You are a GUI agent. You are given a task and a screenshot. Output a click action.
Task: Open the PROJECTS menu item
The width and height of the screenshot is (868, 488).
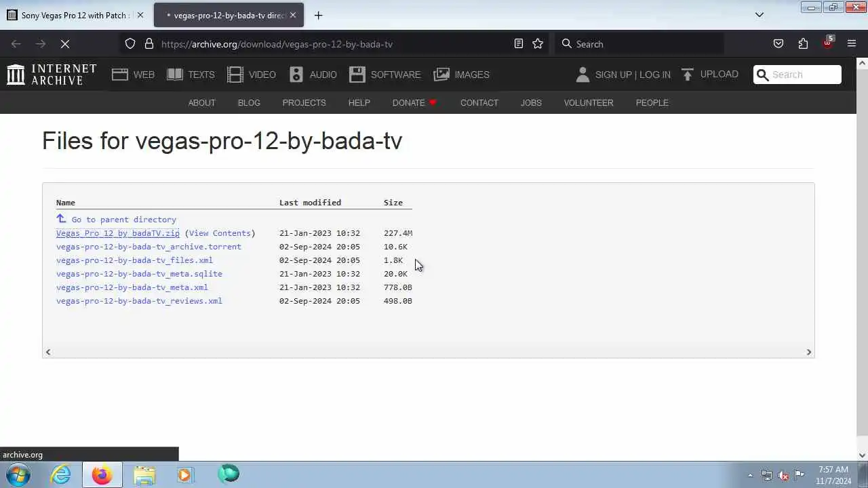pyautogui.click(x=304, y=103)
